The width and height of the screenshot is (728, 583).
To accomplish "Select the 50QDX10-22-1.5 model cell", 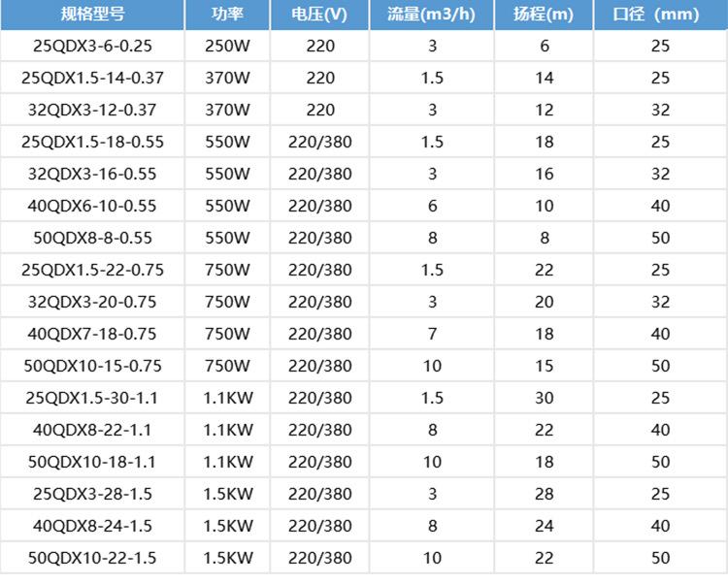I will [92, 559].
